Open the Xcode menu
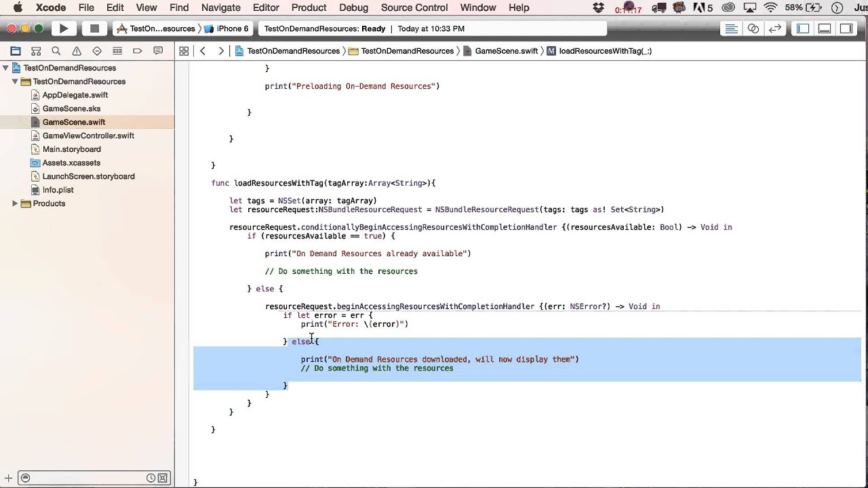This screenshot has width=868, height=488. pos(50,7)
